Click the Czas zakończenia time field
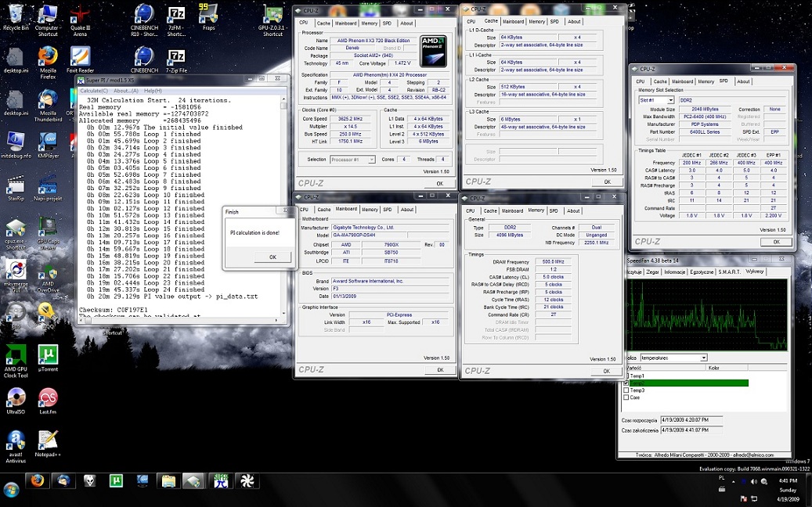The width and height of the screenshot is (812, 507). click(691, 430)
